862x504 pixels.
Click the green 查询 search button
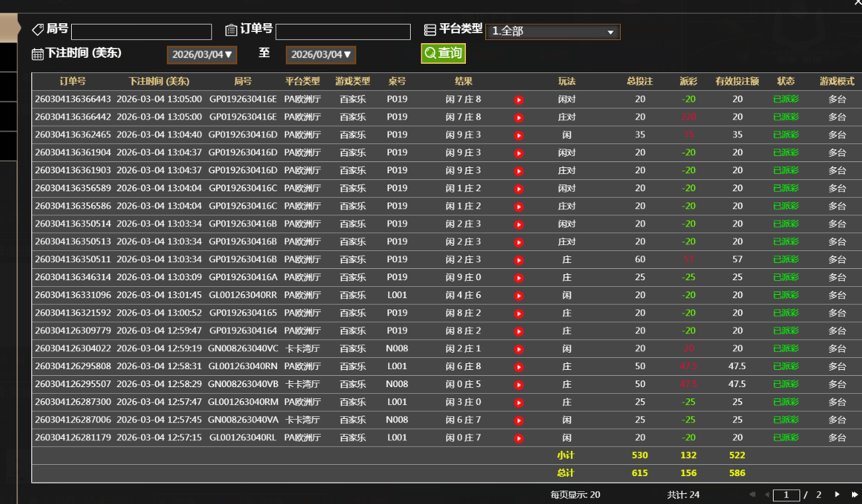pyautogui.click(x=443, y=53)
